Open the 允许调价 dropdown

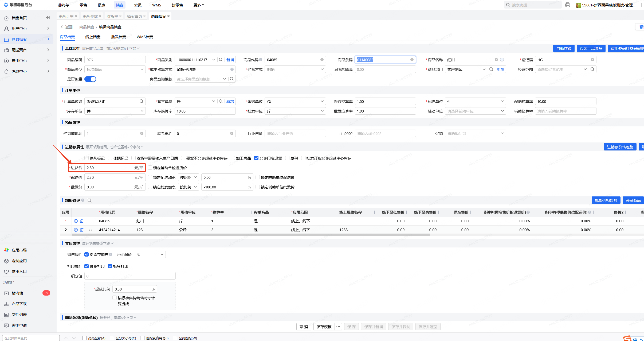coord(150,255)
